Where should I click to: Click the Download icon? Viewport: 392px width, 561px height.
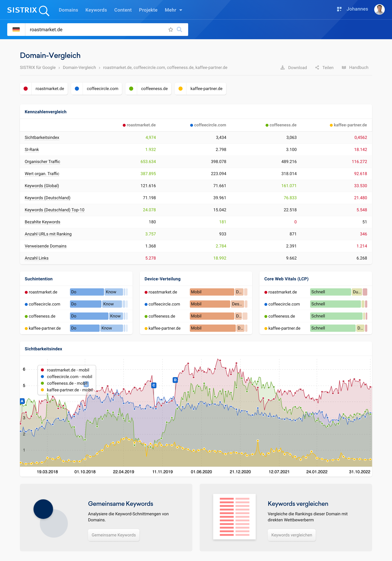(x=283, y=68)
